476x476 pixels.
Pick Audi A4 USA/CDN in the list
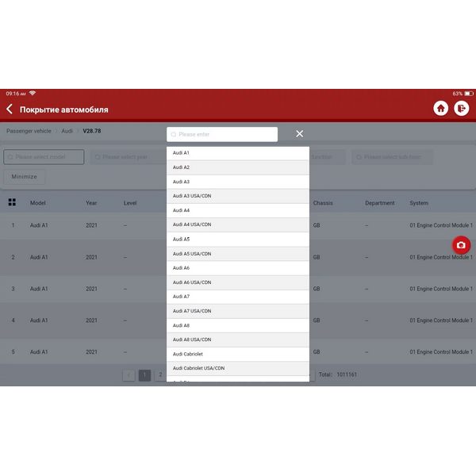238,225
